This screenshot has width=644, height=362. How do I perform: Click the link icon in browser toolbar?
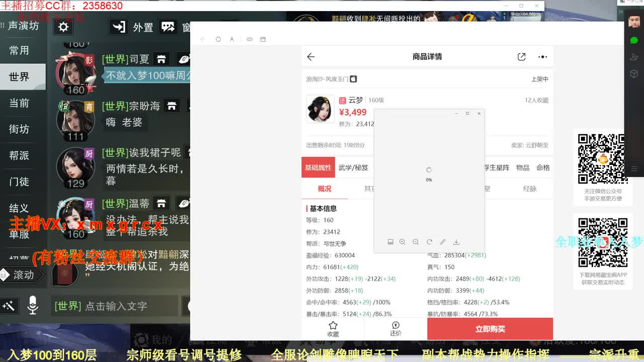pos(250,39)
